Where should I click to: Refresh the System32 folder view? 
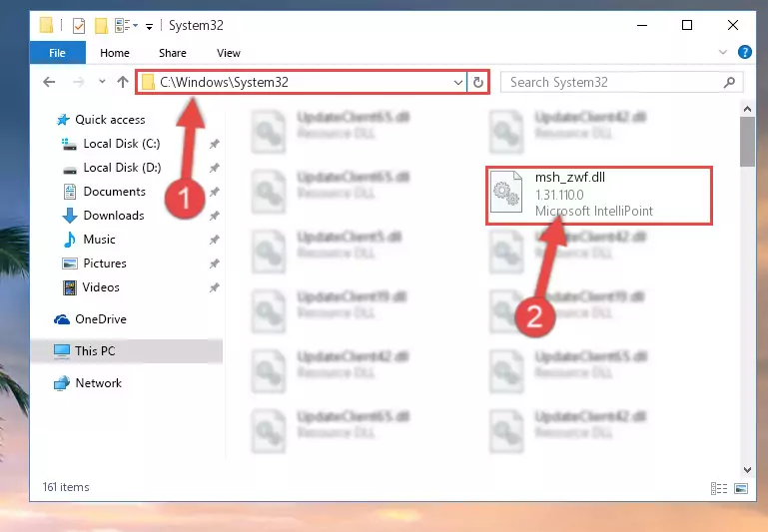coord(478,83)
